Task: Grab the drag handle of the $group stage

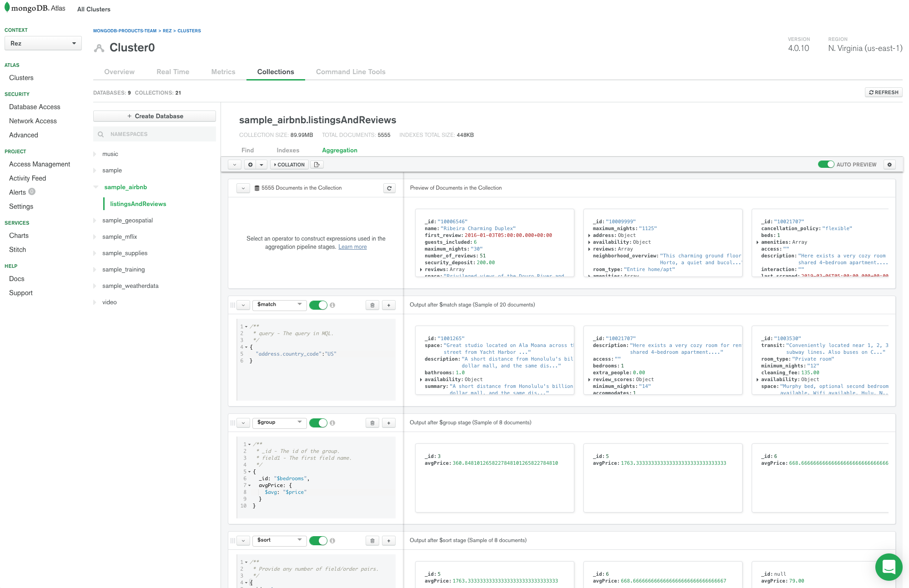Action: coord(233,423)
